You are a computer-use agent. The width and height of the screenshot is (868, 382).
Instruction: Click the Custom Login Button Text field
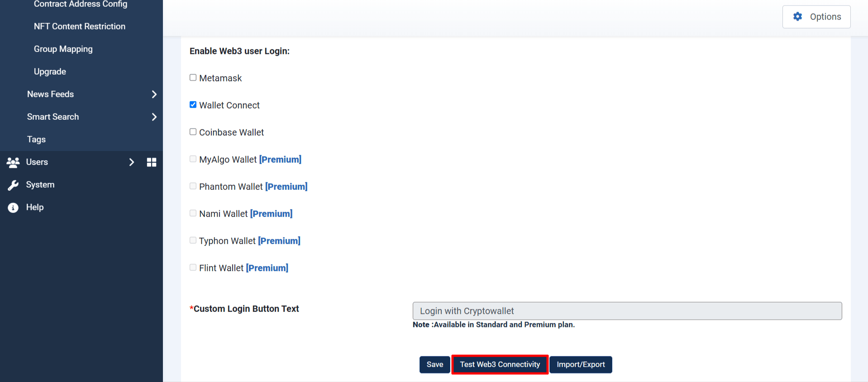pos(627,311)
